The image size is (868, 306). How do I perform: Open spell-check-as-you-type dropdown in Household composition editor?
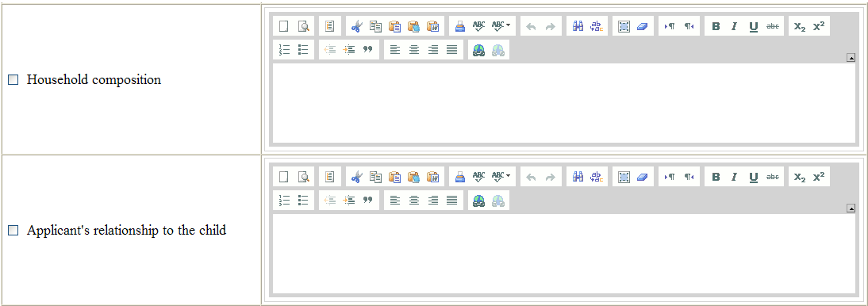501,26
